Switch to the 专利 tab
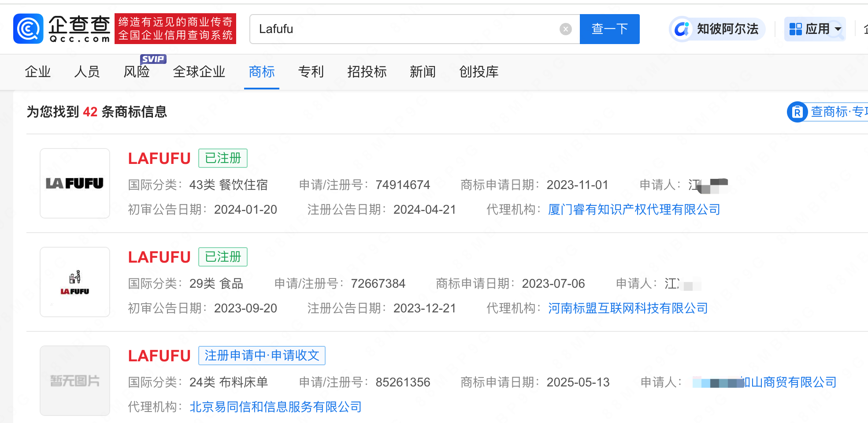Image resolution: width=868 pixels, height=423 pixels. click(x=311, y=71)
